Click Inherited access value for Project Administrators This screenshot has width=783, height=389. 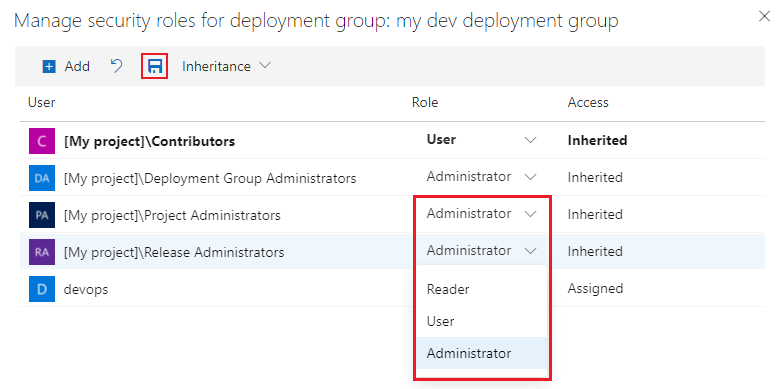595,214
